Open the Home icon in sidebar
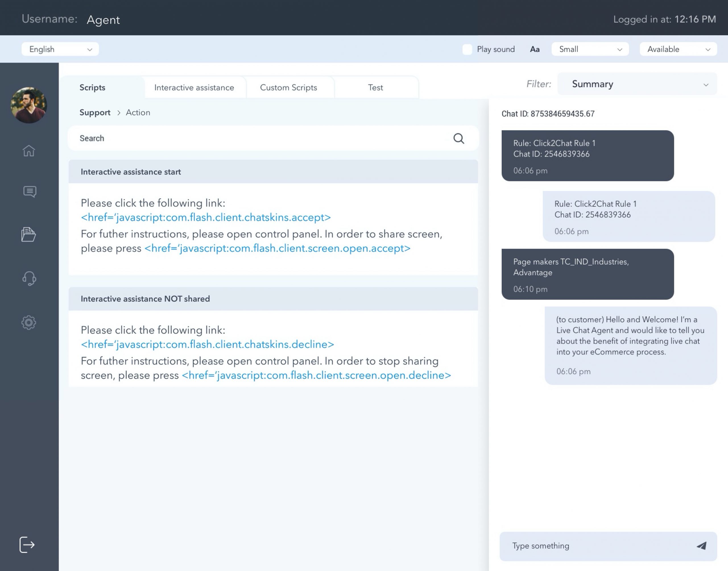The width and height of the screenshot is (728, 571). [x=29, y=150]
